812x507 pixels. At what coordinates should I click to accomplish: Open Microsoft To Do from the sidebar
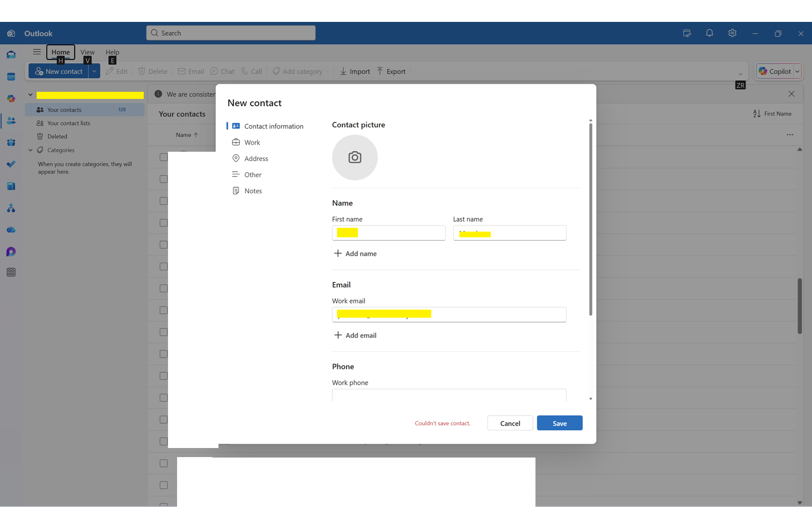tap(10, 164)
